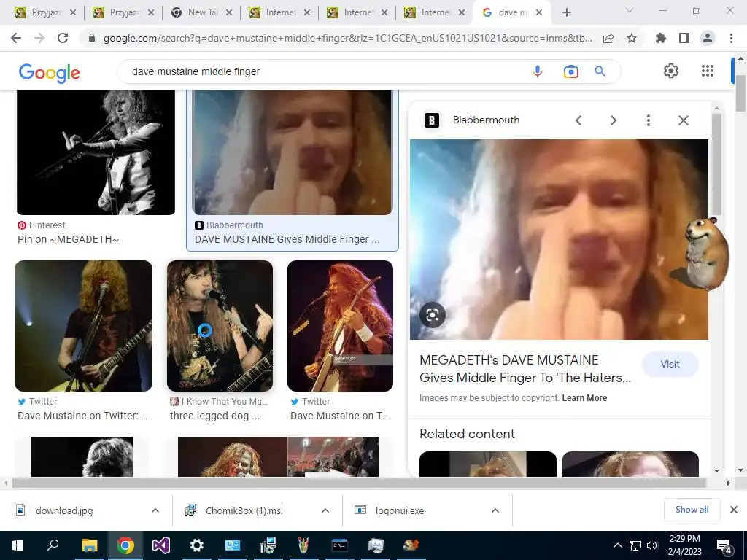The width and height of the screenshot is (747, 560).
Task: Show hidden system tray icons
Action: coord(617,545)
